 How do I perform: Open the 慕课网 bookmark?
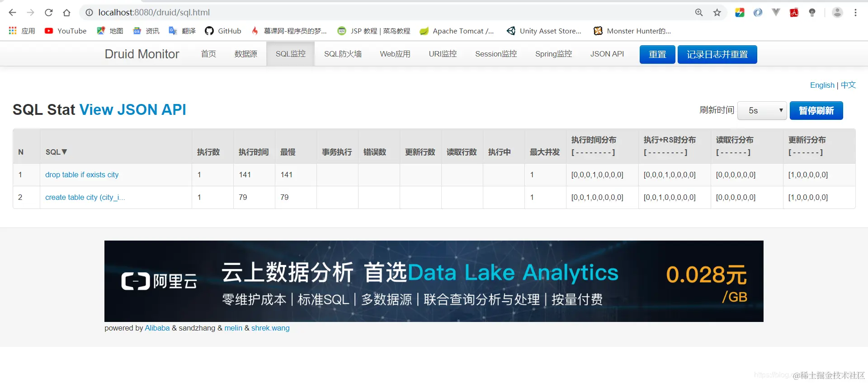point(288,31)
